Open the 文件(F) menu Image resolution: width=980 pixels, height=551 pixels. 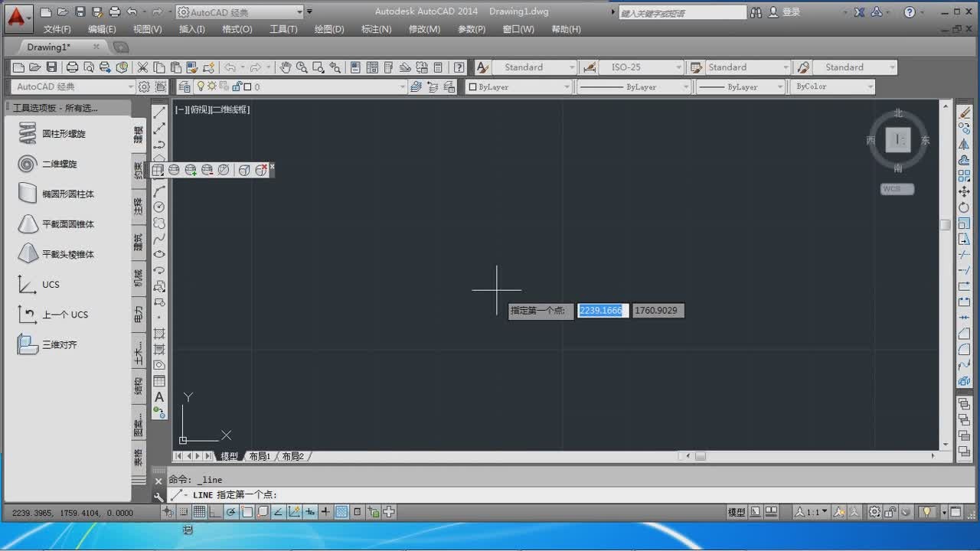click(57, 29)
